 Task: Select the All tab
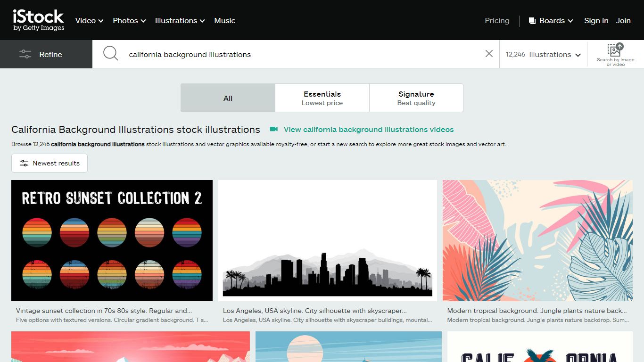(228, 98)
